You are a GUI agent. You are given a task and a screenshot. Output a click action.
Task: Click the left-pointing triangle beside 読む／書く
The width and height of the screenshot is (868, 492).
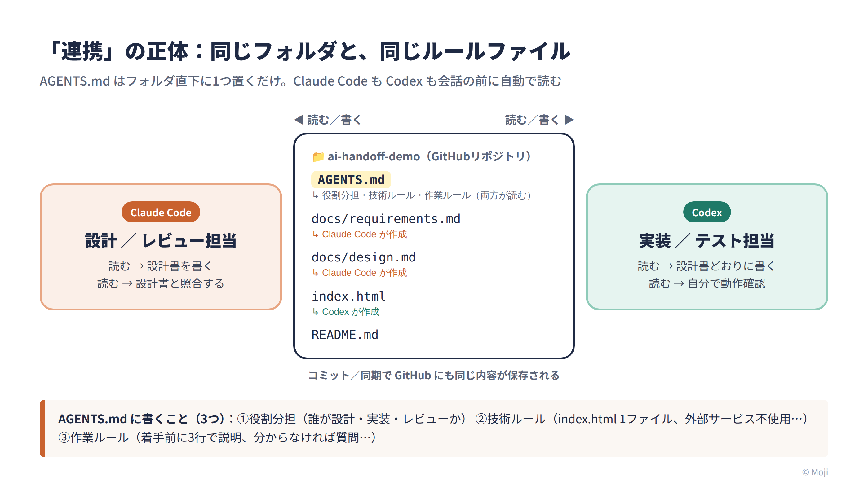(x=299, y=120)
